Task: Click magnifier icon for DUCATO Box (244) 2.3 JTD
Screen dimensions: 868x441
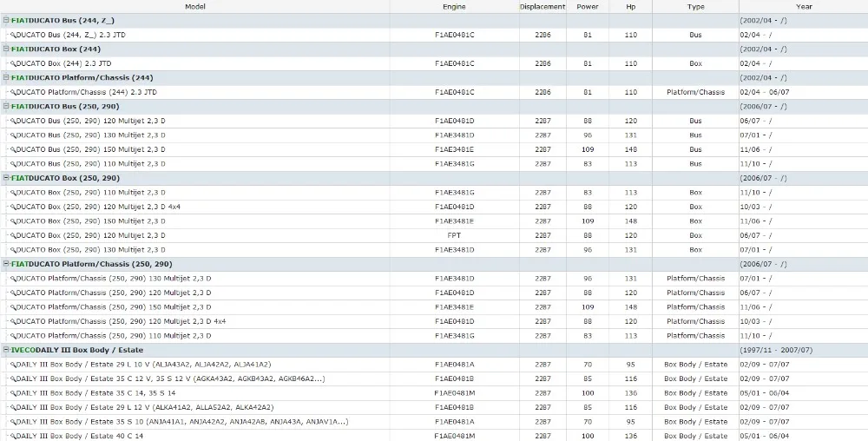Action: point(13,63)
